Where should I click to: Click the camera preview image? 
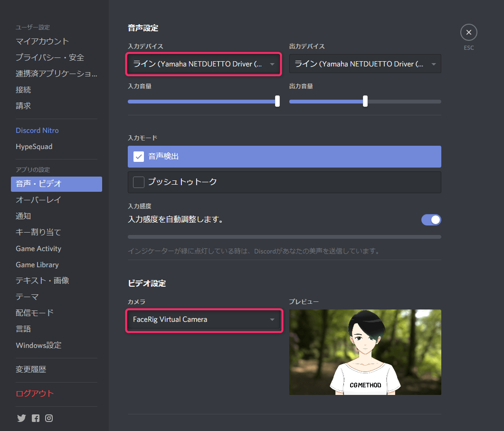point(365,352)
